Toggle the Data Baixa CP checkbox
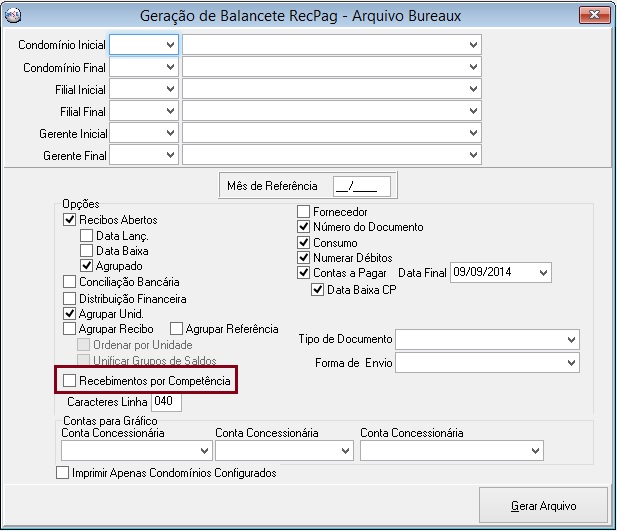This screenshot has height=531, width=618. (x=318, y=290)
